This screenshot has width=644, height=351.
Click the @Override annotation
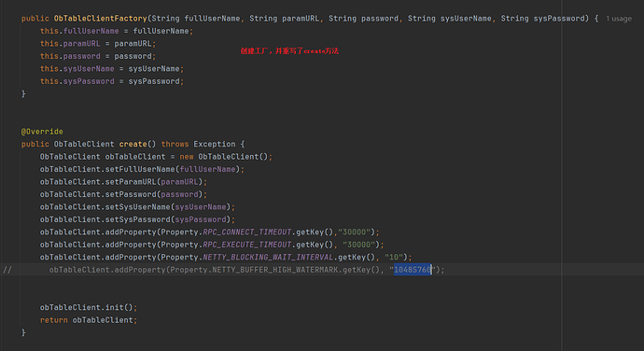pyautogui.click(x=42, y=132)
